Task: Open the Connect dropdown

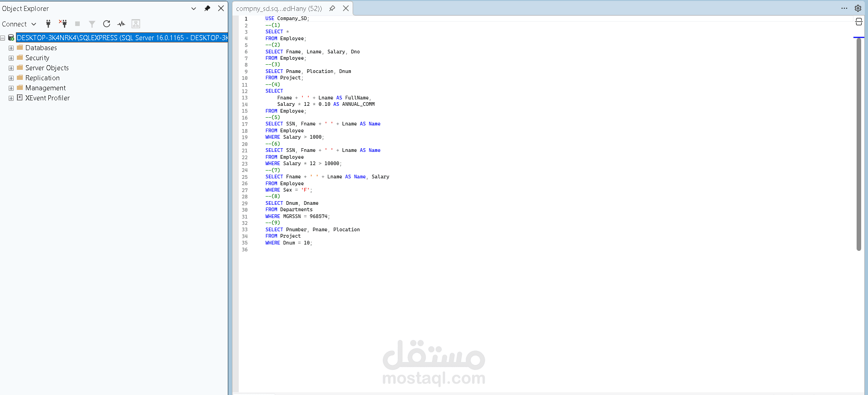Action: click(19, 24)
